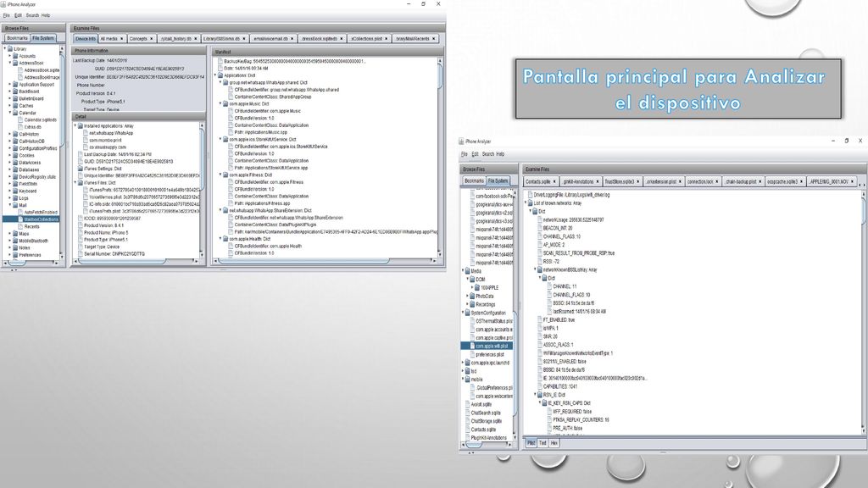Viewport: 868px width, 488px height.
Task: Switch to Hex view tab at bottom
Action: coord(554,443)
